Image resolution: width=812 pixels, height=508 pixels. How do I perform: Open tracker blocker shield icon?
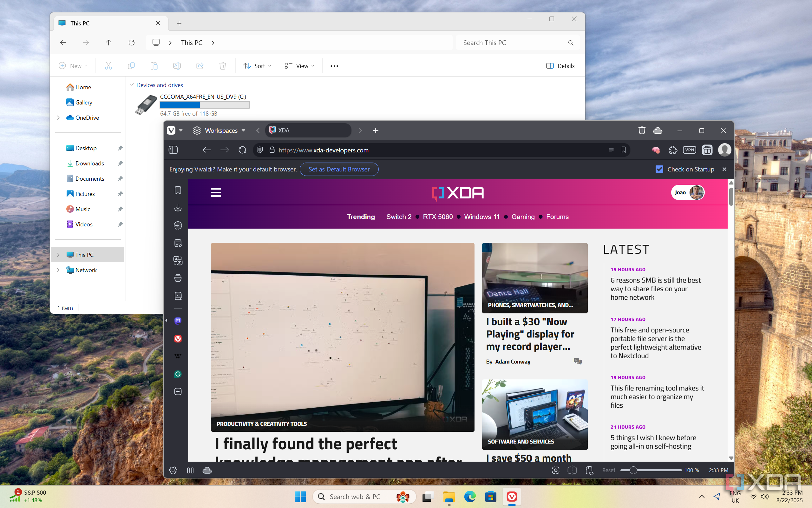260,150
